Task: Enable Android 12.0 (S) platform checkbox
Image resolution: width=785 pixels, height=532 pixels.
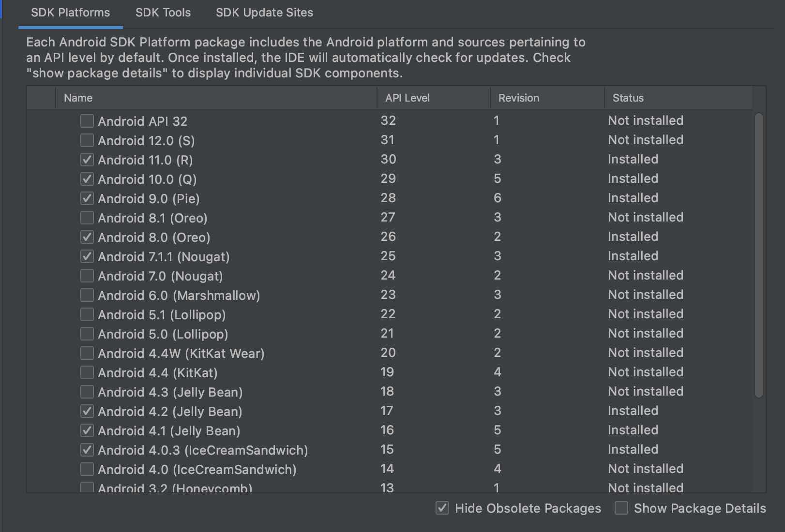Action: (87, 140)
